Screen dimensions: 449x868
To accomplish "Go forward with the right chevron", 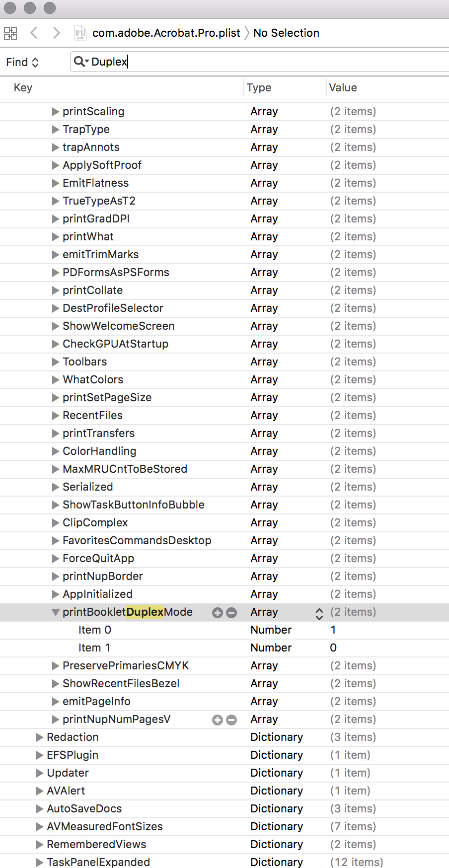I will (56, 33).
